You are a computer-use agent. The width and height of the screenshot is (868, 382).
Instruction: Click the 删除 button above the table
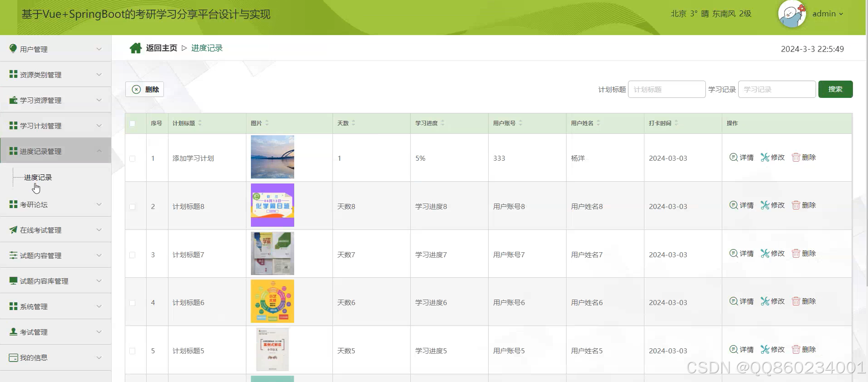click(144, 89)
